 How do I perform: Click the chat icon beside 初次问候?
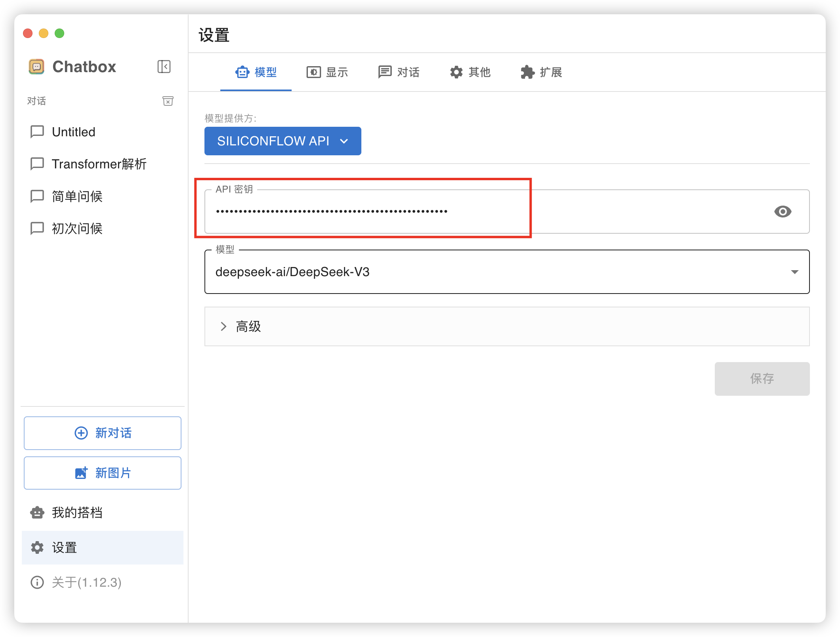(x=37, y=228)
